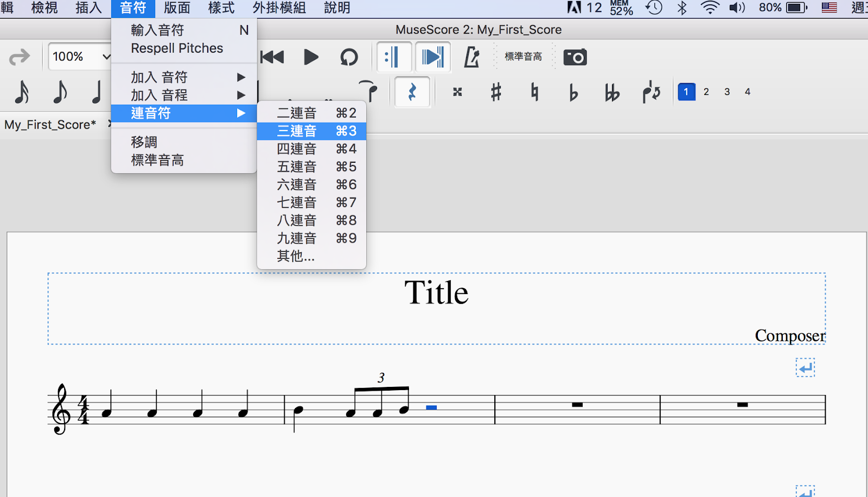Screen dimensions: 868x497
Task: Toggle the rest input button
Action: 412,92
